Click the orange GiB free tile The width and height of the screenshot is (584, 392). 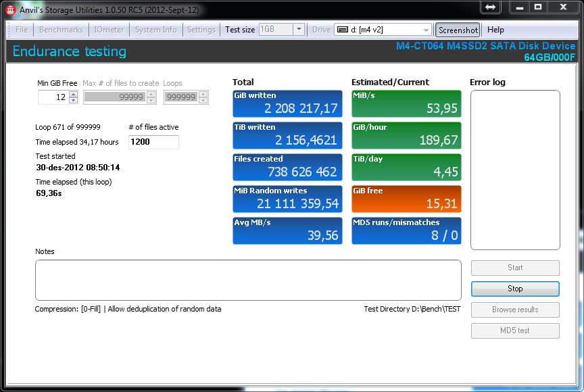coord(406,199)
